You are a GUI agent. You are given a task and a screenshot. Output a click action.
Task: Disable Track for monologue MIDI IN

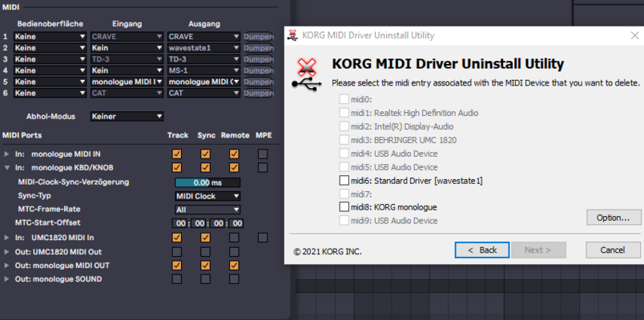click(x=177, y=154)
